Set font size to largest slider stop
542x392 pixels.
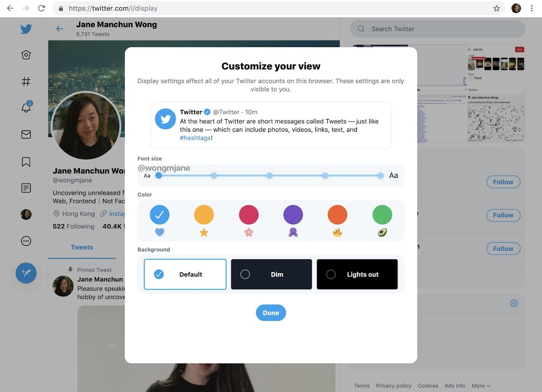[x=381, y=175]
